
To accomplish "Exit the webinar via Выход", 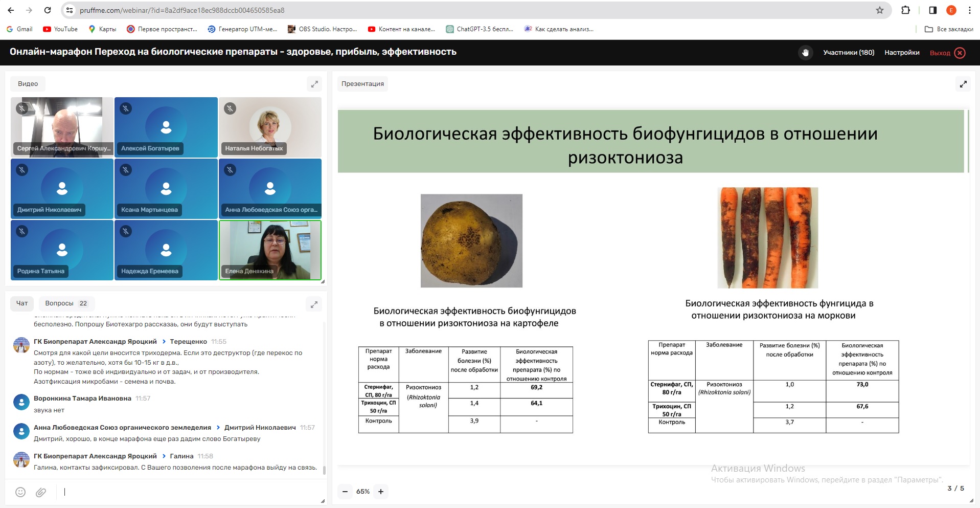I will 947,53.
